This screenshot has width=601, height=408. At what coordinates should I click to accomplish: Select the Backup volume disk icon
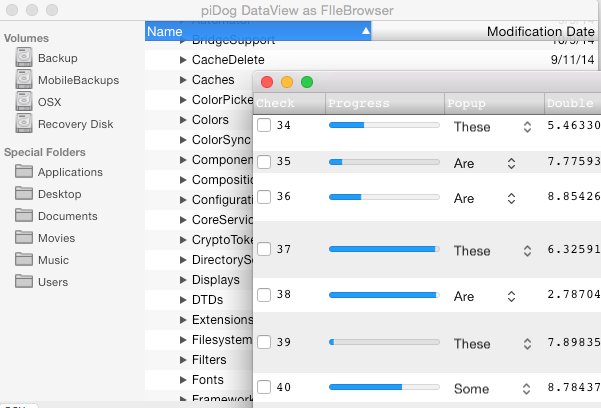(24, 58)
